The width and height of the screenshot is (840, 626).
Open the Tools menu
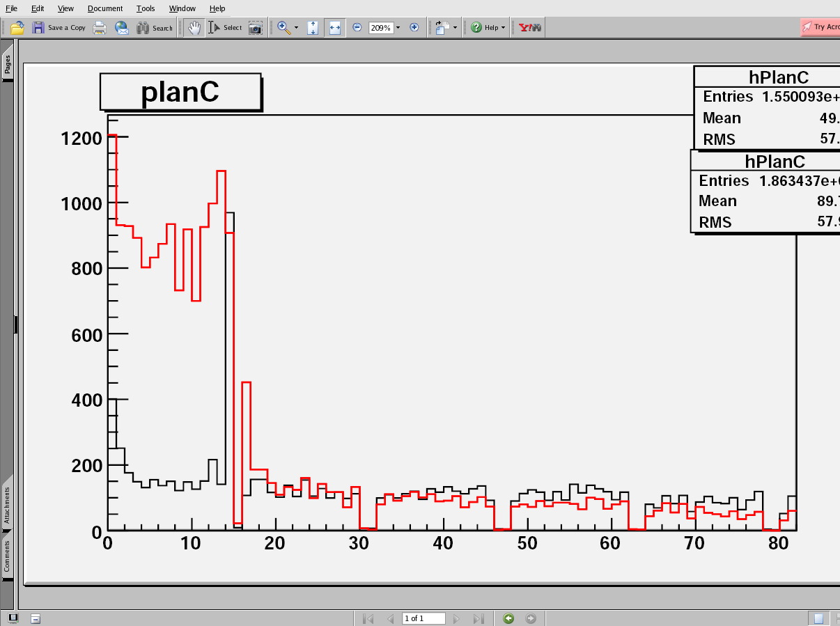pos(146,8)
